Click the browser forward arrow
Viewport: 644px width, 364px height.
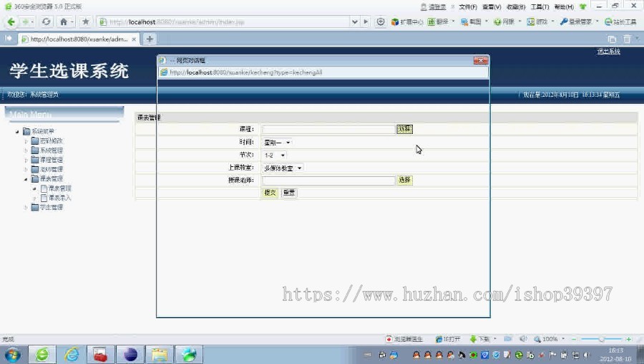pyautogui.click(x=26, y=21)
